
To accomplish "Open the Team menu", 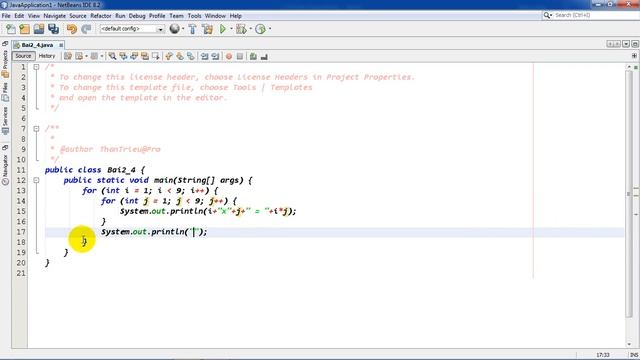I will click(x=176, y=16).
